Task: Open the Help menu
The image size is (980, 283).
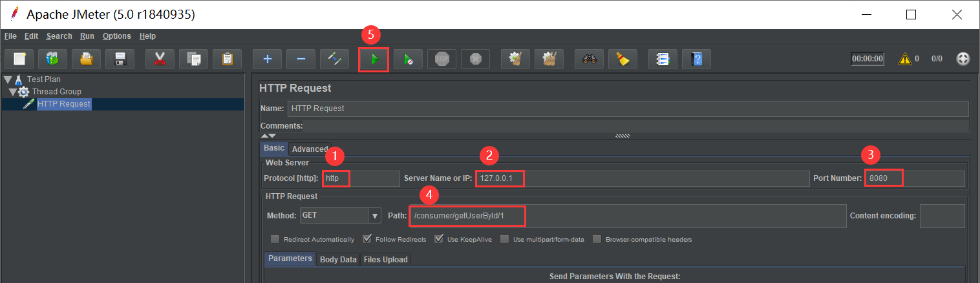Action: [147, 36]
